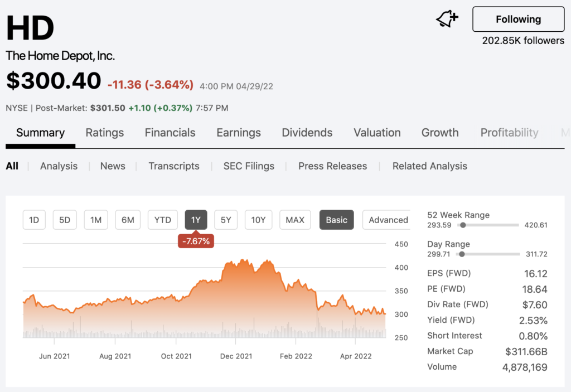View Transcripts filter
Viewport: 571px width, 392px height.
[x=174, y=166]
